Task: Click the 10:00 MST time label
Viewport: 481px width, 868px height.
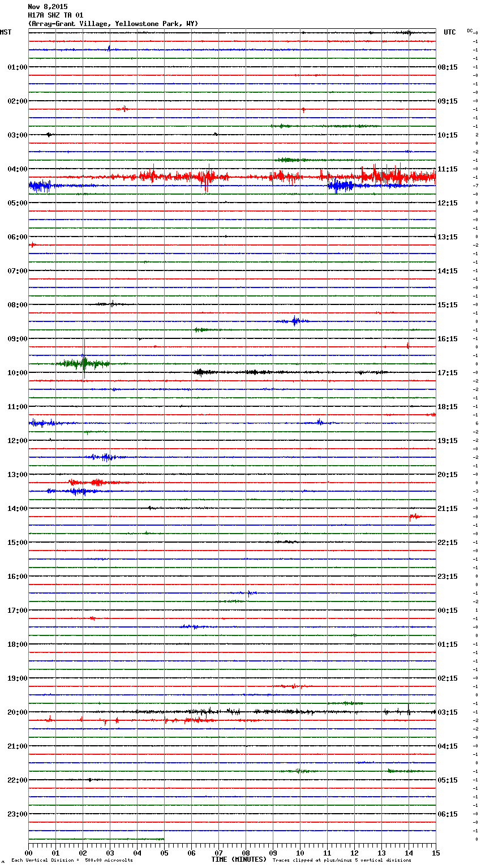Action: (x=18, y=373)
